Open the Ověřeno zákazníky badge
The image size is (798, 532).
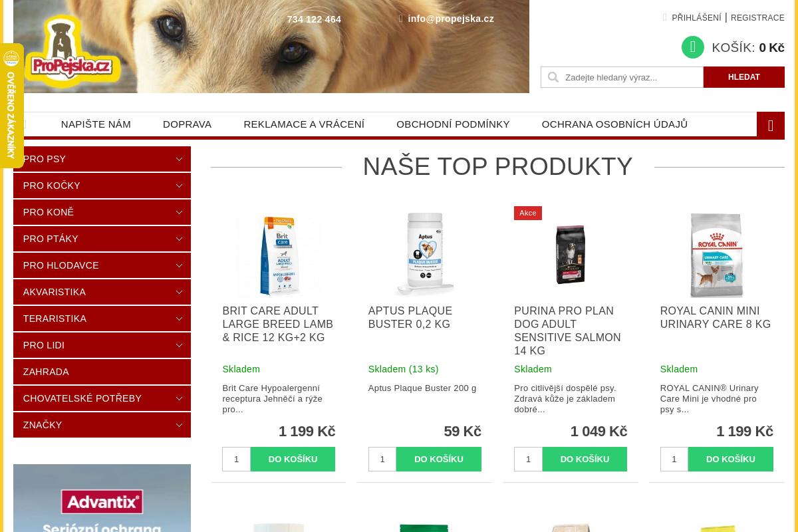tap(11, 106)
